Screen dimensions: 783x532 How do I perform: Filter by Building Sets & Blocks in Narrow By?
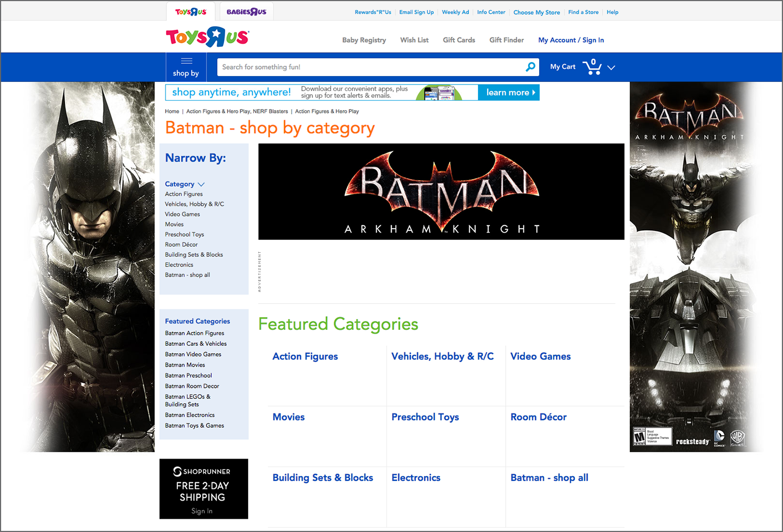tap(194, 255)
